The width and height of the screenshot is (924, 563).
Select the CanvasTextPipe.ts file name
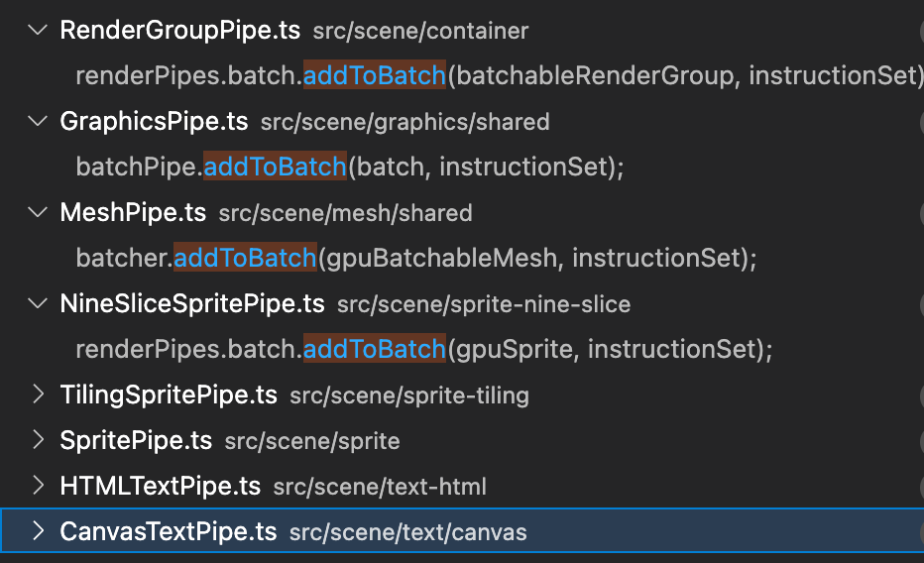[169, 532]
